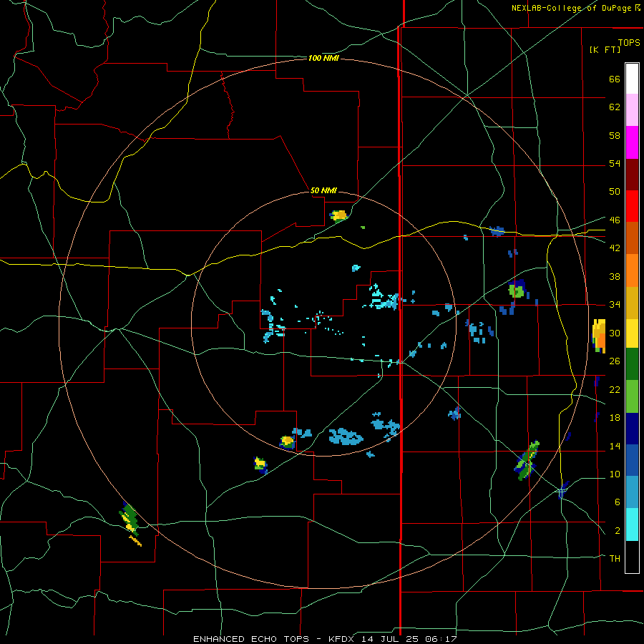
Task: Click the TH legend label
Action: (615, 558)
